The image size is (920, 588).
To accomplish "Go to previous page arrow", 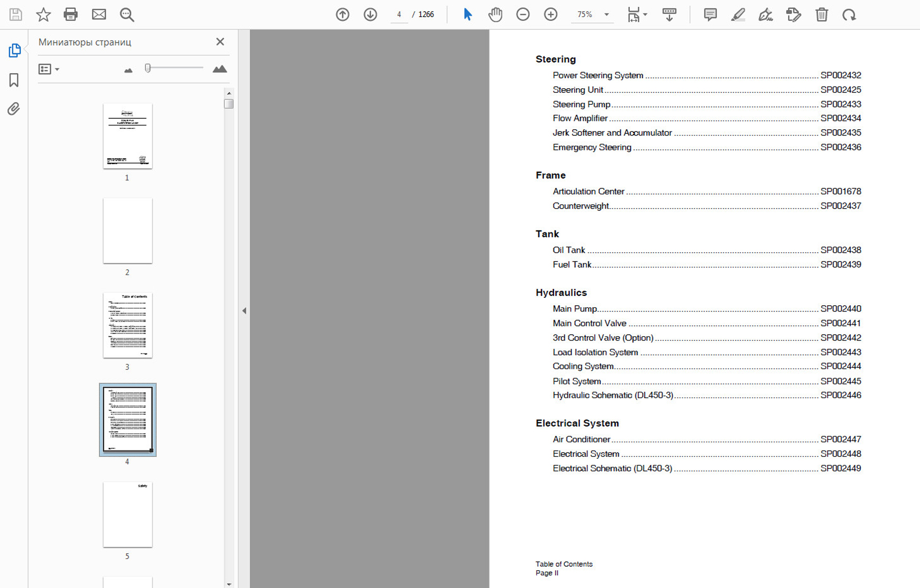I will click(343, 15).
